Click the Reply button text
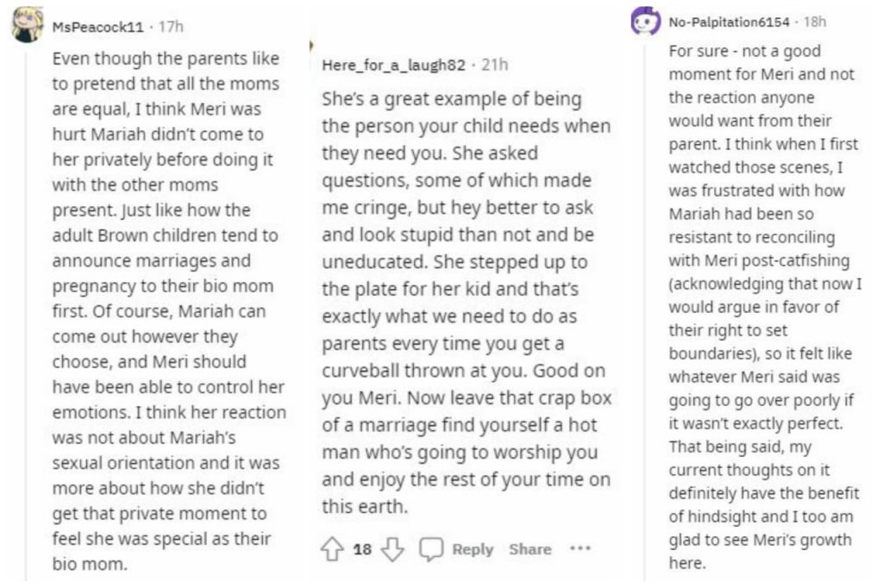Image resolution: width=883 pixels, height=588 pixels. (x=473, y=549)
